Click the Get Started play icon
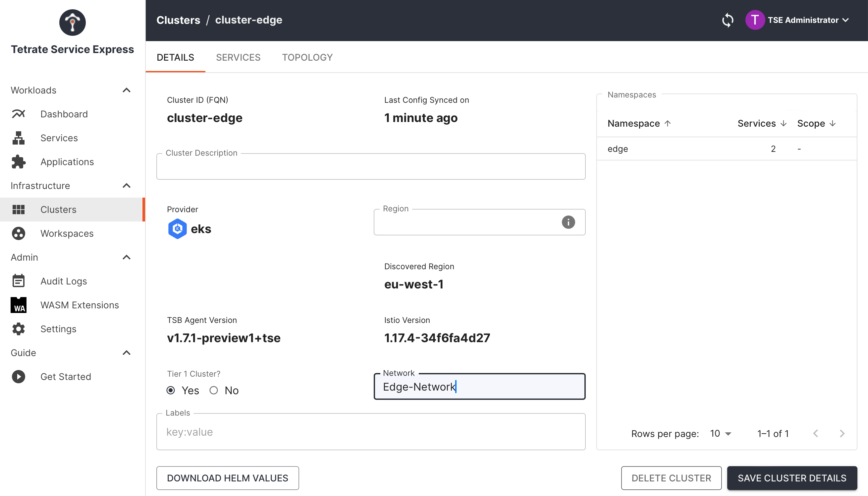The image size is (868, 496). tap(18, 376)
